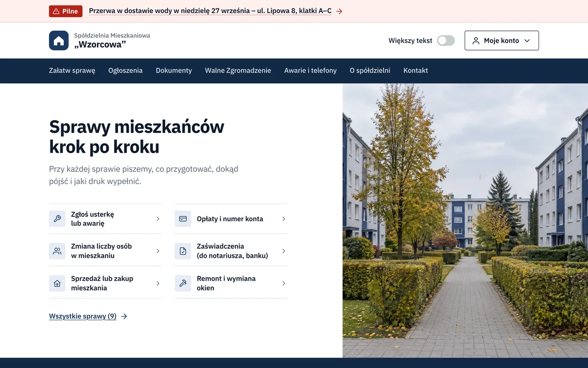Select Walne Zgromadzenie in navigation

click(238, 71)
